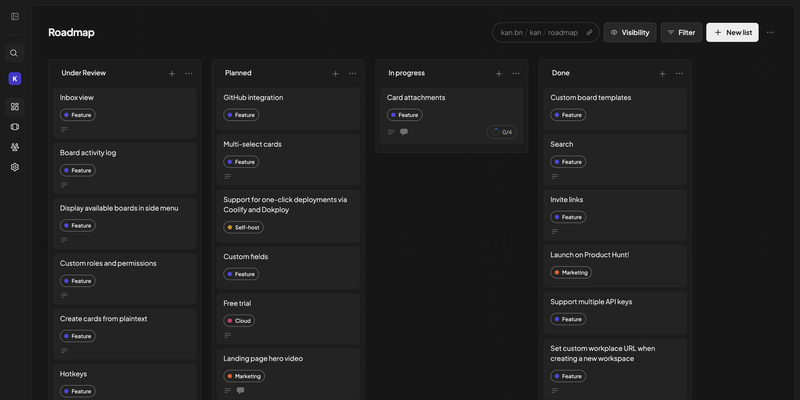Open In progress list options menu
The width and height of the screenshot is (800, 400).
[x=516, y=73]
